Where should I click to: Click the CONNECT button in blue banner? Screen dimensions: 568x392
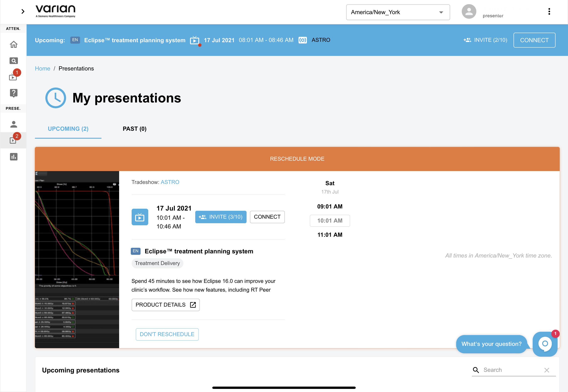534,40
